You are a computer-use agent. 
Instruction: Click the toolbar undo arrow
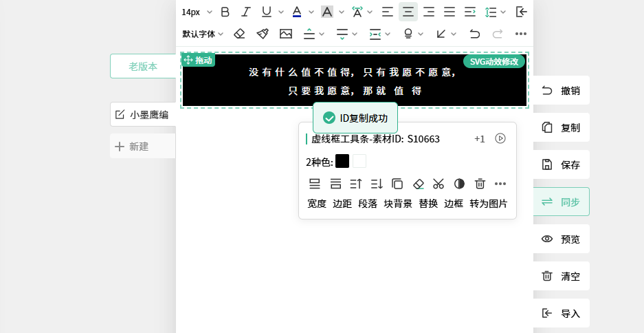pos(475,34)
